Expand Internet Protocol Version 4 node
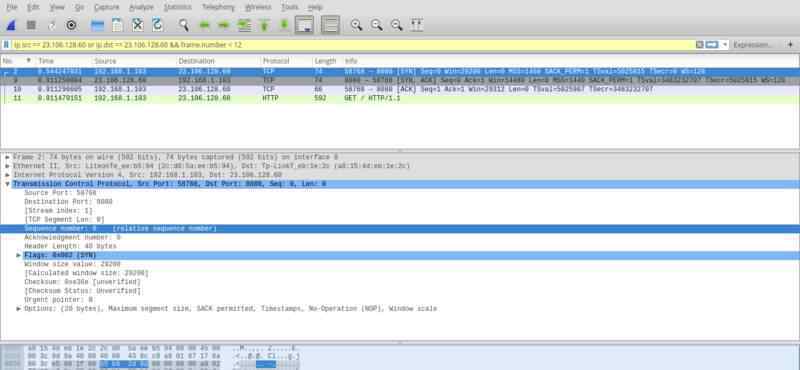This screenshot has width=800, height=370. (7, 175)
